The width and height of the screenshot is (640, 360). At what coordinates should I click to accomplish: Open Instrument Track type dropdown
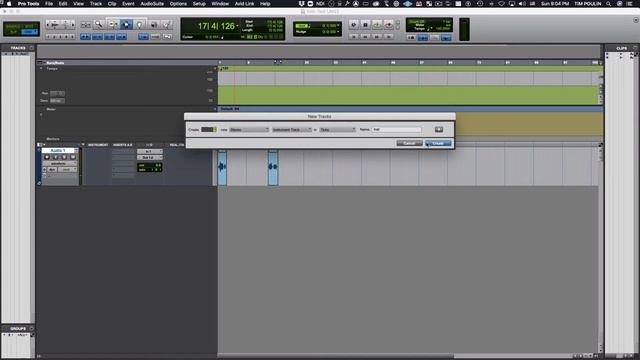[x=292, y=129]
